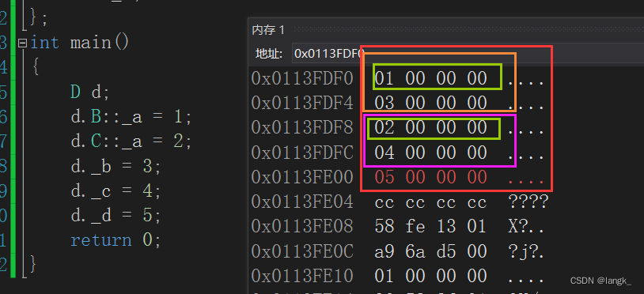Select address 0x0113FE04 in memory view
644x294 pixels.
click(302, 202)
